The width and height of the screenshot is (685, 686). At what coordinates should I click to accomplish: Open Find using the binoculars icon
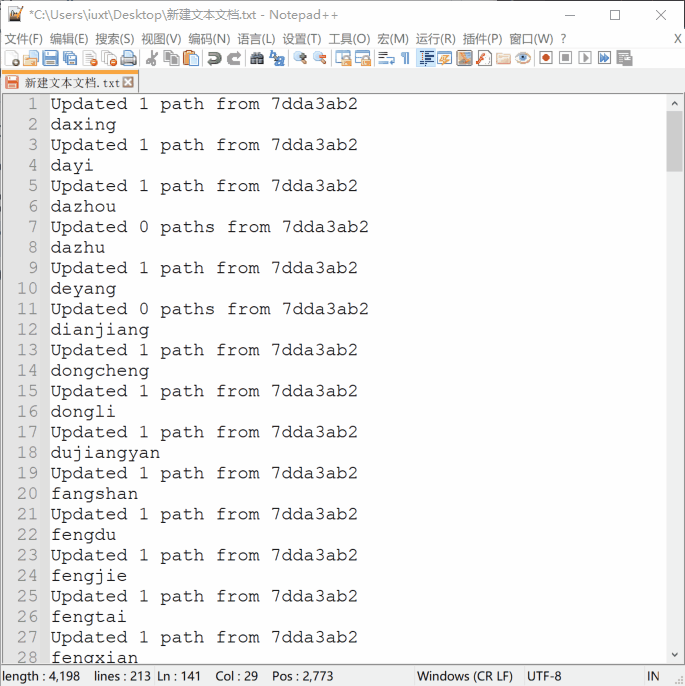click(257, 59)
